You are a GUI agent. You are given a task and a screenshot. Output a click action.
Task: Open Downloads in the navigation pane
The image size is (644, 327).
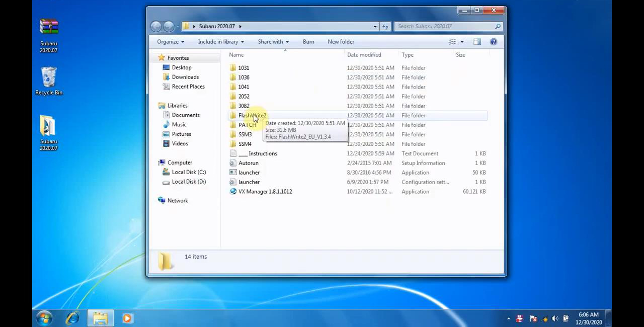[185, 77]
